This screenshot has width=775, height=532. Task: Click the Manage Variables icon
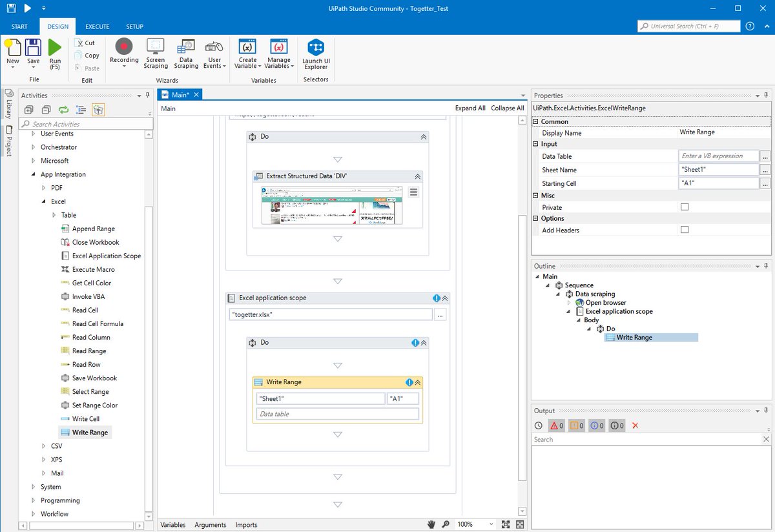tap(279, 46)
